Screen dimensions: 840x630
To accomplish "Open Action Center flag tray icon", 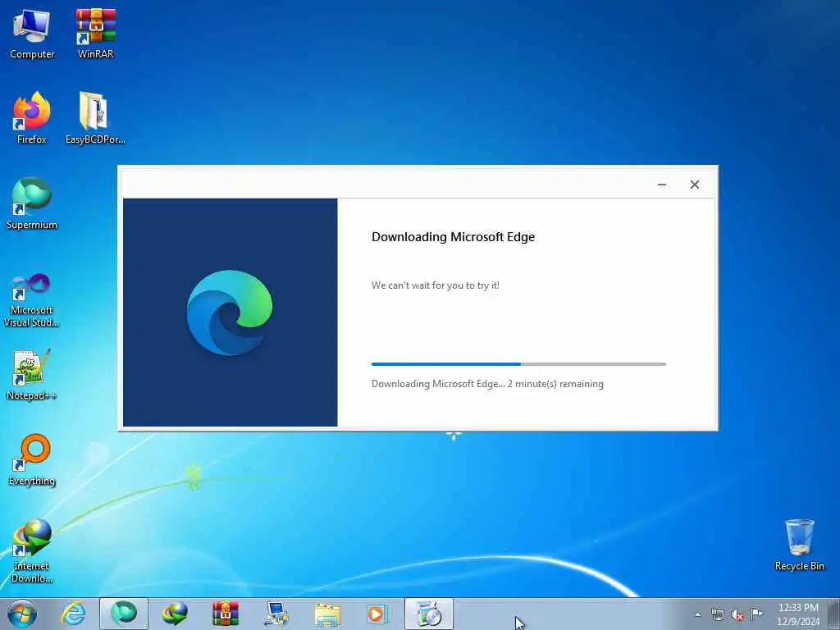I will pos(756,614).
